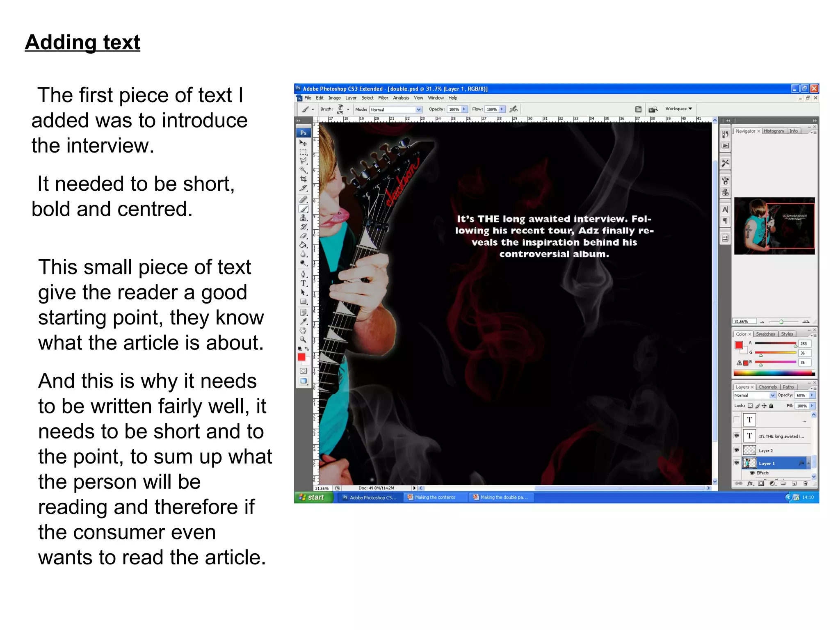Select the Slice tool
This screenshot has height=630, width=840.
[x=303, y=188]
